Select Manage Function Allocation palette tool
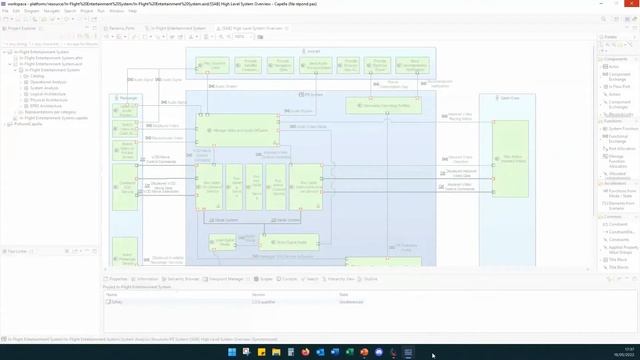 (x=614, y=161)
